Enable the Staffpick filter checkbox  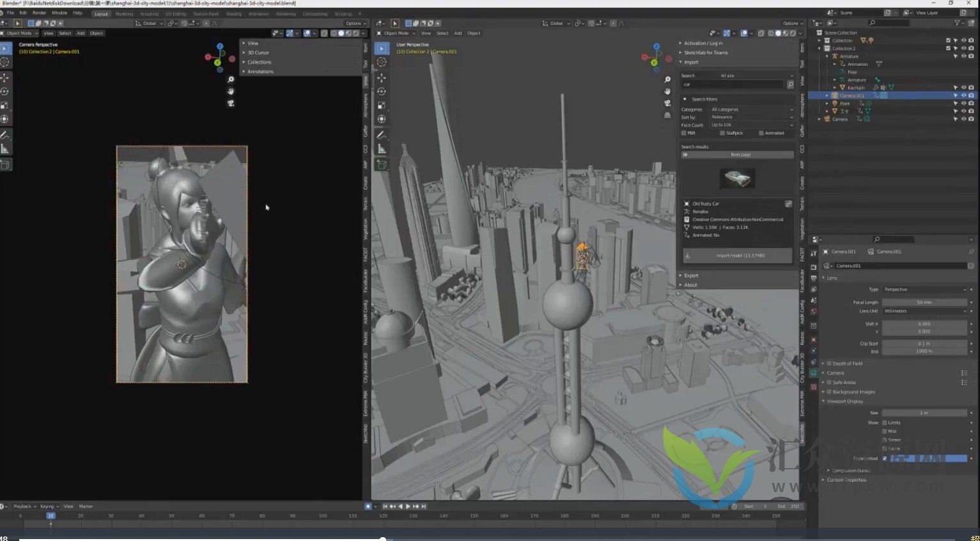tap(722, 133)
